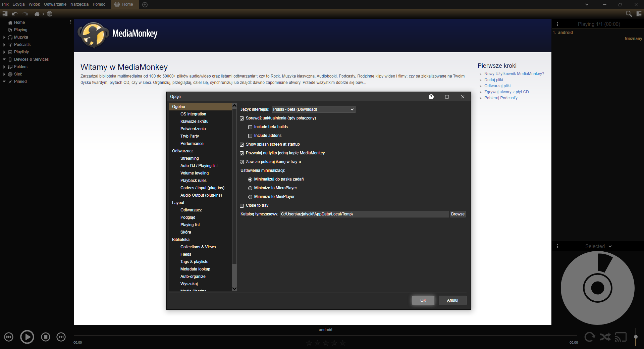
Task: Select Minimize to MicroPlayer radio button
Action: click(250, 188)
